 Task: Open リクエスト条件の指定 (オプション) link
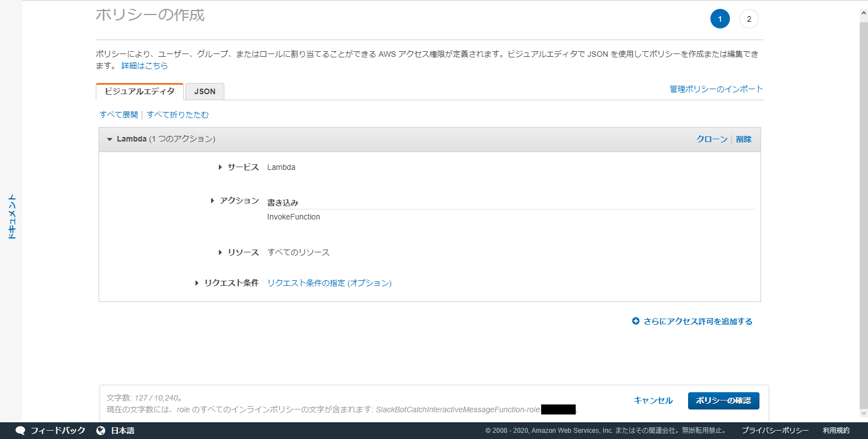click(330, 283)
